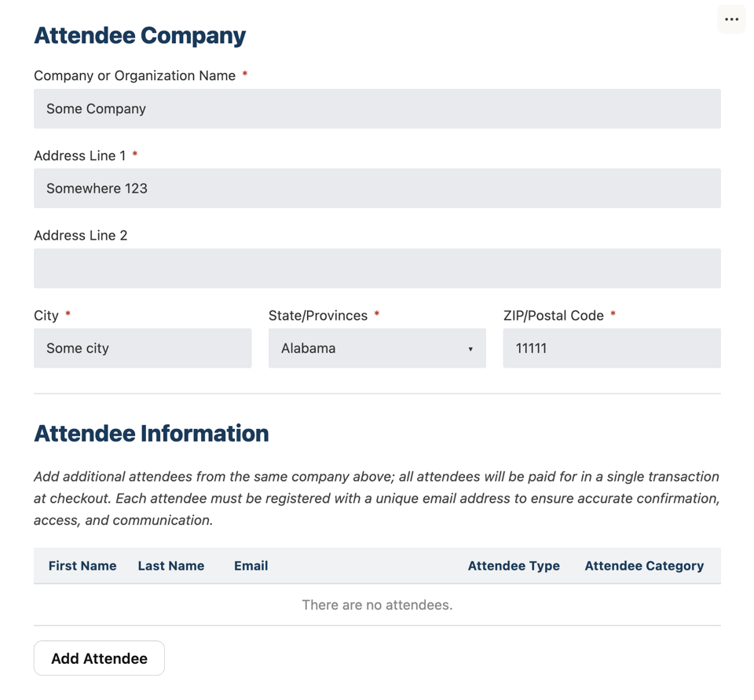Click the City input containing Some city
The image size is (754, 700).
click(x=142, y=348)
